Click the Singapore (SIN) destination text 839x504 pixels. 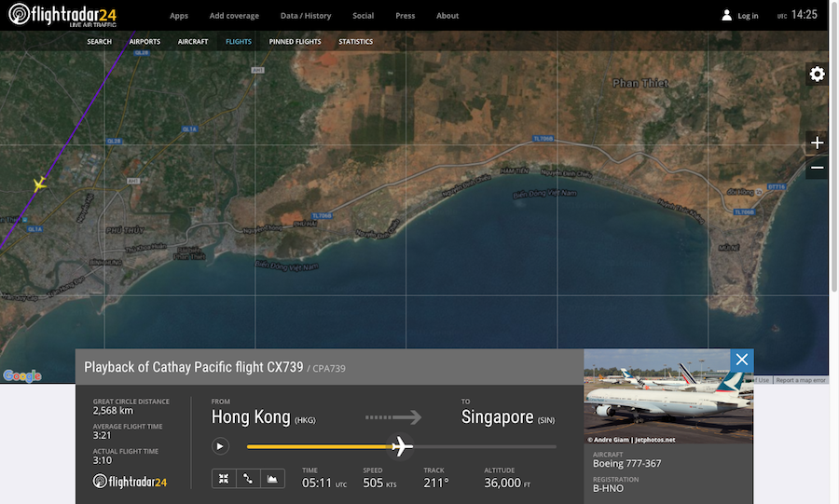[x=508, y=416]
